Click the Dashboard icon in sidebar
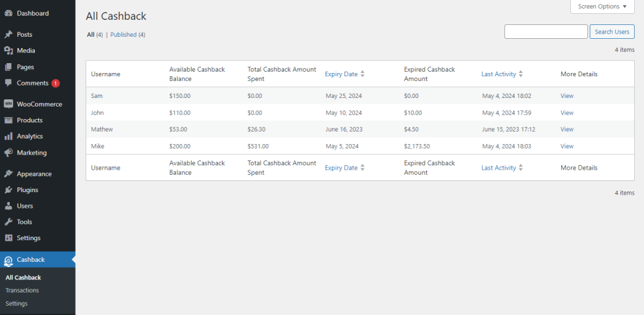The width and height of the screenshot is (644, 315). point(9,13)
